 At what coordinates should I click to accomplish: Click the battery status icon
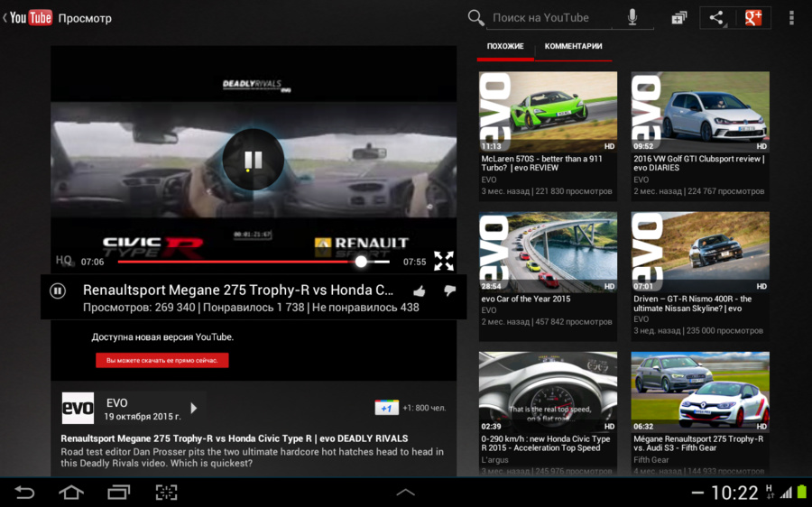802,492
